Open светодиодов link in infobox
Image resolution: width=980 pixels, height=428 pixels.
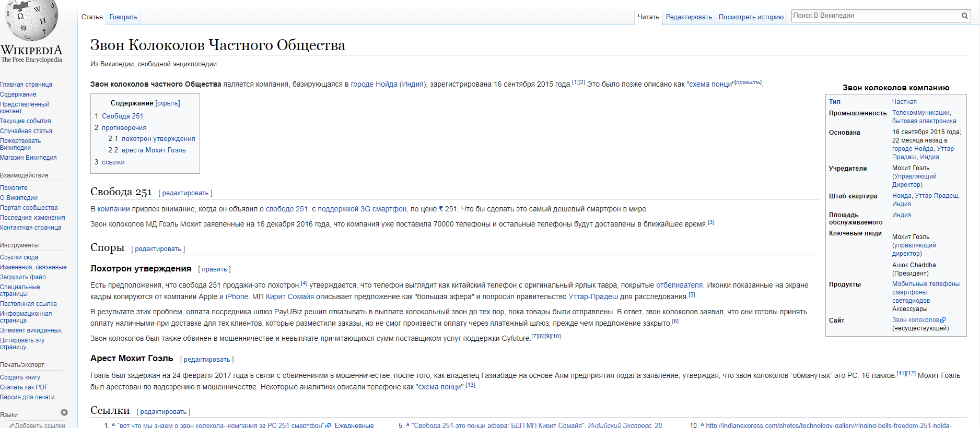(911, 301)
